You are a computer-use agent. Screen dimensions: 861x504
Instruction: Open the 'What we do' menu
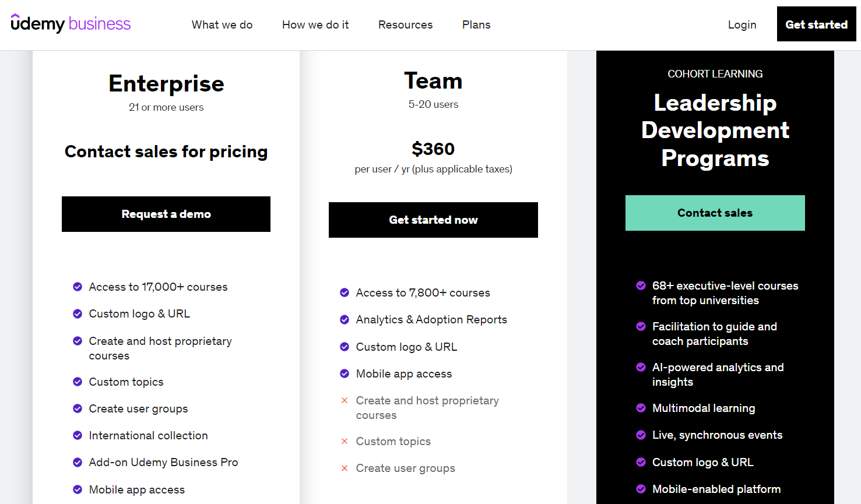tap(222, 24)
